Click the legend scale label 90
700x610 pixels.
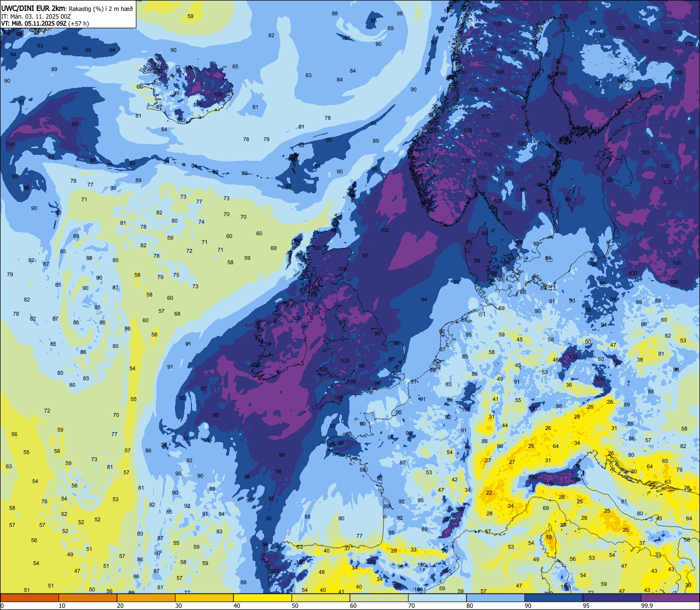pyautogui.click(x=528, y=606)
